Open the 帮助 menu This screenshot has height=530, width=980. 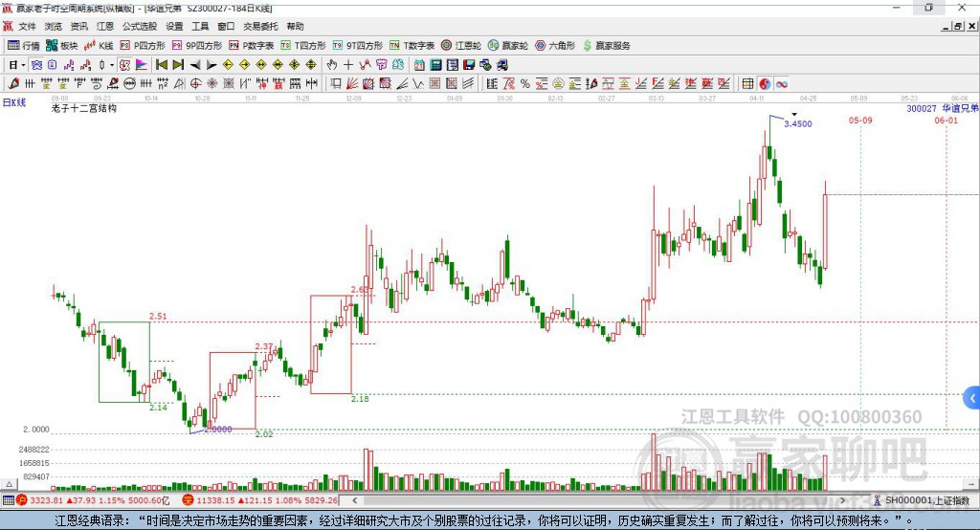tap(295, 26)
